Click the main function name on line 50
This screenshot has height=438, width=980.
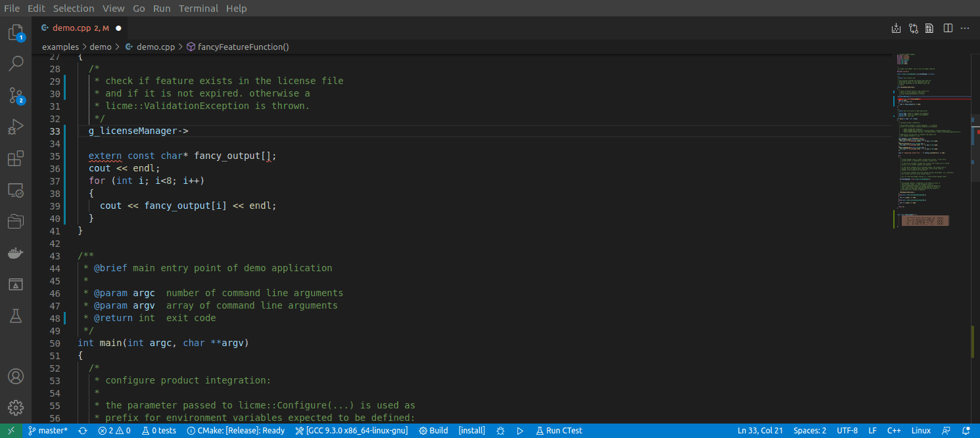(x=111, y=343)
